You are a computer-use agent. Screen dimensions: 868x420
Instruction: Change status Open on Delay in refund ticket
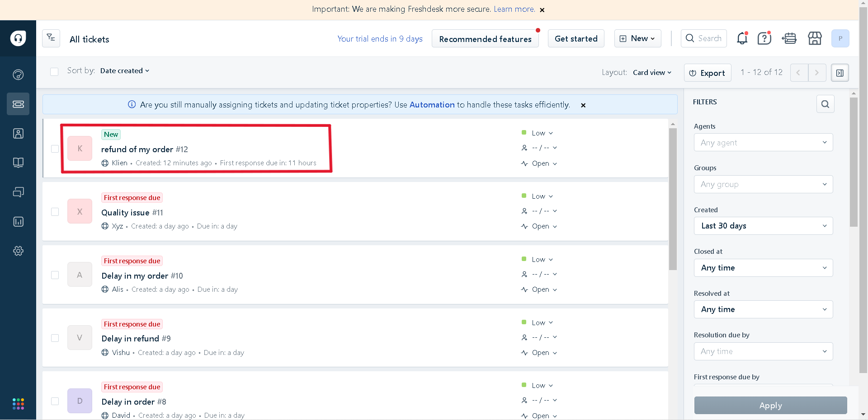pyautogui.click(x=539, y=353)
